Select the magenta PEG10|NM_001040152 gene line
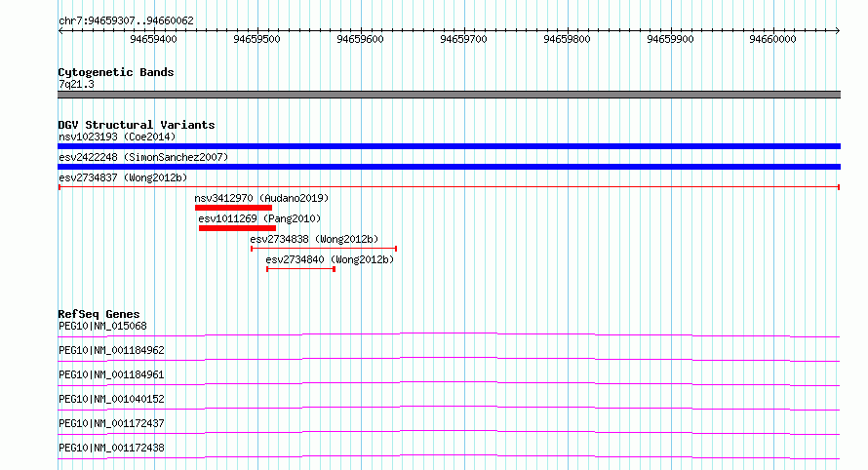This screenshot has height=470, width=868. pyautogui.click(x=449, y=408)
